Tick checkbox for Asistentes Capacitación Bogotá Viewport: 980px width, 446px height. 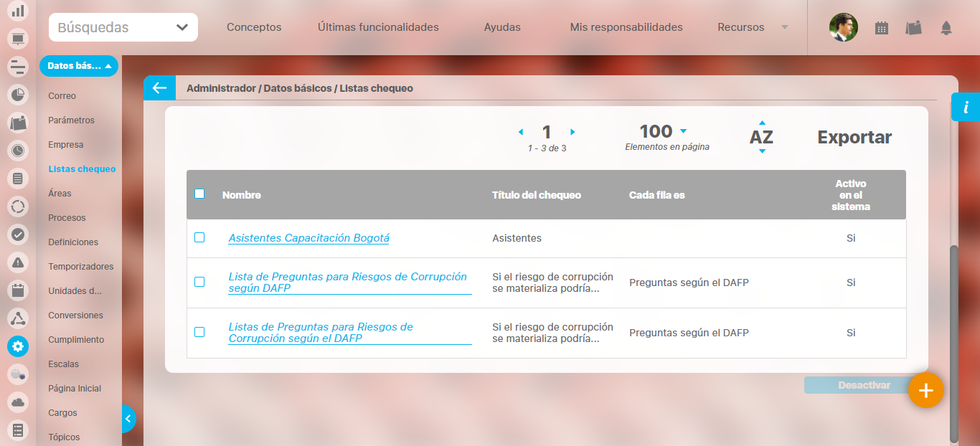199,237
